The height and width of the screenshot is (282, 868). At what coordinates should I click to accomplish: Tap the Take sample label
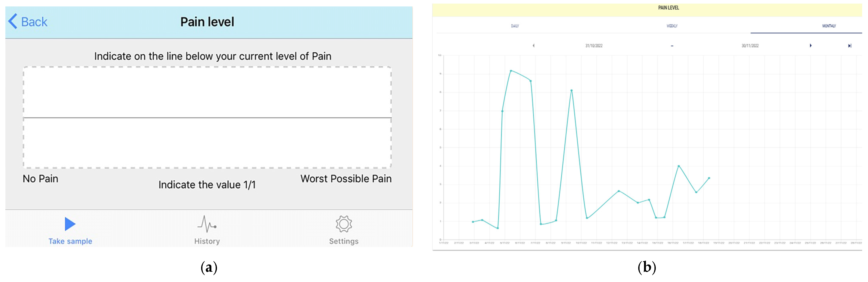[x=70, y=241]
